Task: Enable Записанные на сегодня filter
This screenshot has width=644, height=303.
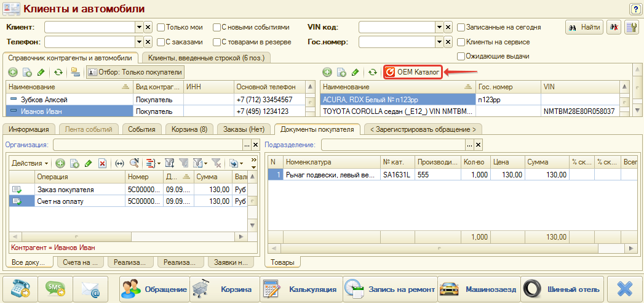Action: [461, 27]
